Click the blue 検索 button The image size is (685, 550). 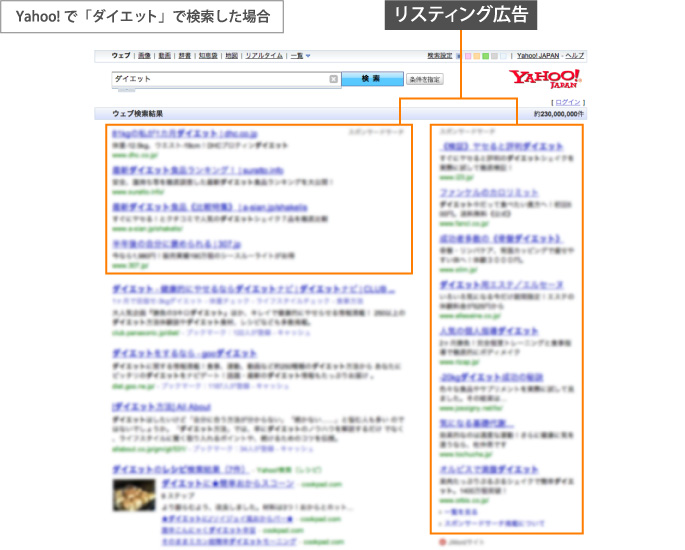372,79
